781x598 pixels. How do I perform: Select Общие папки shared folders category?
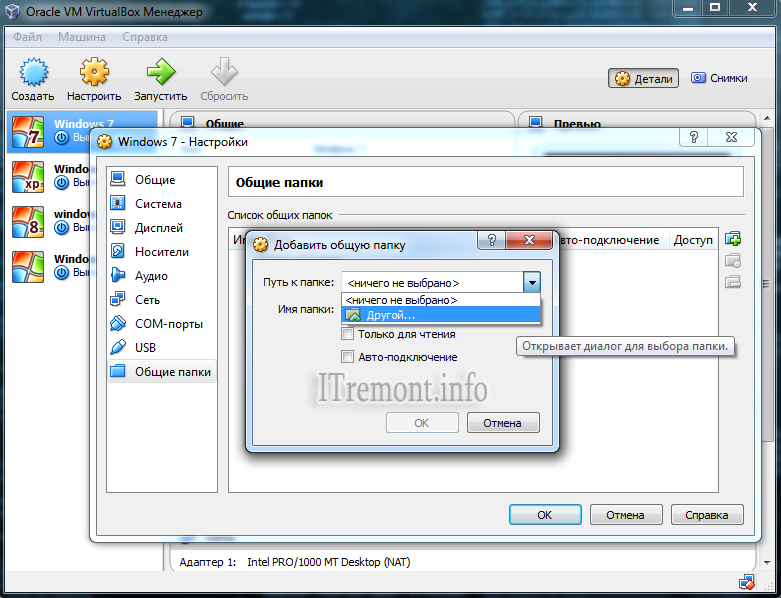coord(162,371)
